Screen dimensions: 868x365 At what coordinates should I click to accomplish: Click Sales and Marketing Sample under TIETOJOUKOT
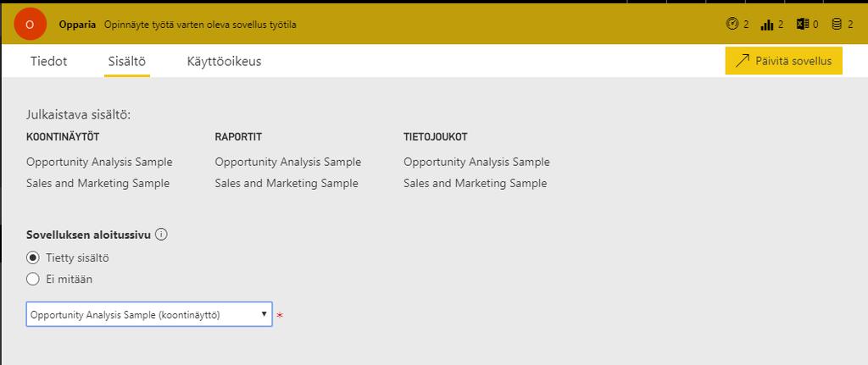pos(475,183)
